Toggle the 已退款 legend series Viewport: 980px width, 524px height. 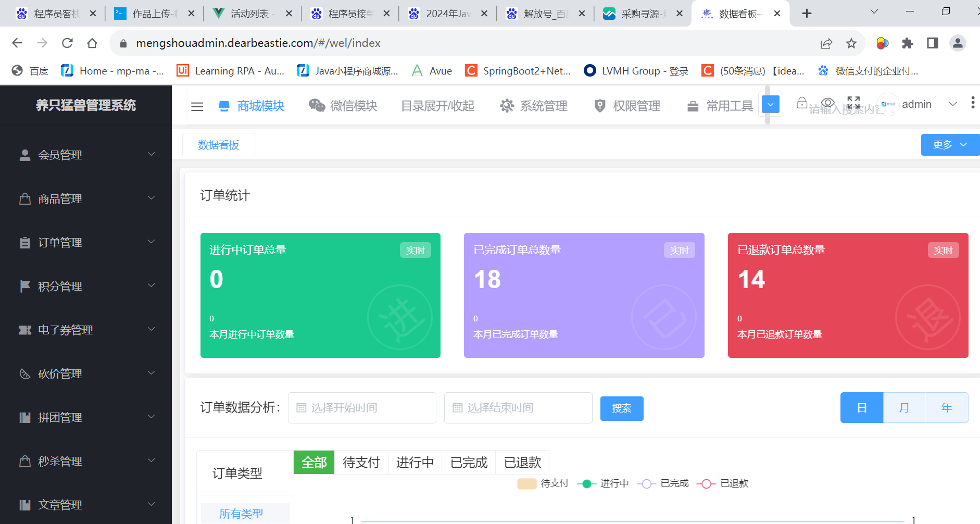click(723, 483)
